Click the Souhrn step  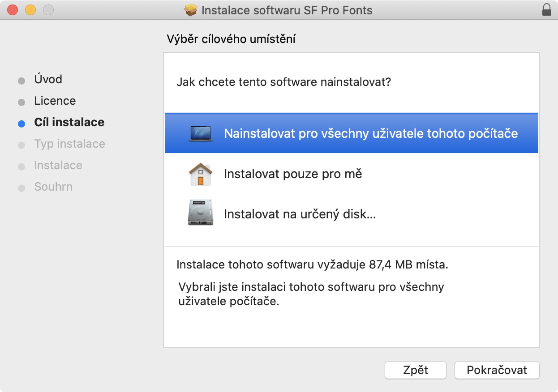tap(53, 187)
